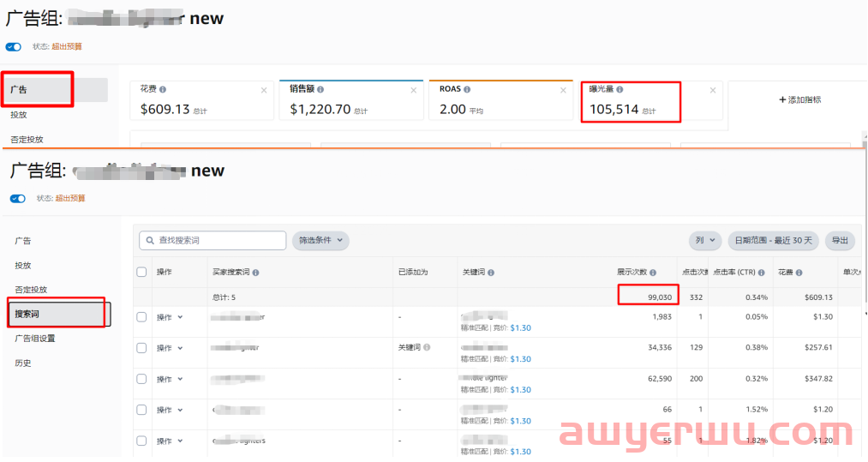The image size is (868, 462).
Task: Close the ROAS metric card
Action: point(563,90)
